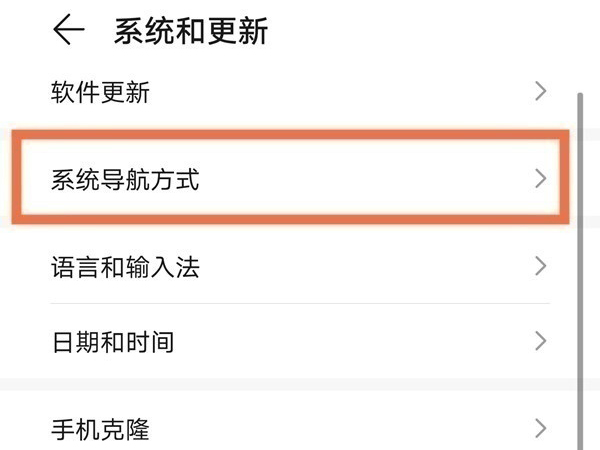Click the chevron beside 语言和输入法
The height and width of the screenshot is (450, 600).
pos(541,266)
